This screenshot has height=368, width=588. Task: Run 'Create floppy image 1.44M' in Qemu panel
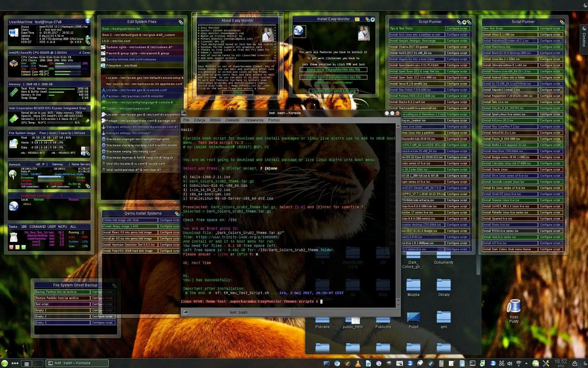(x=130, y=226)
